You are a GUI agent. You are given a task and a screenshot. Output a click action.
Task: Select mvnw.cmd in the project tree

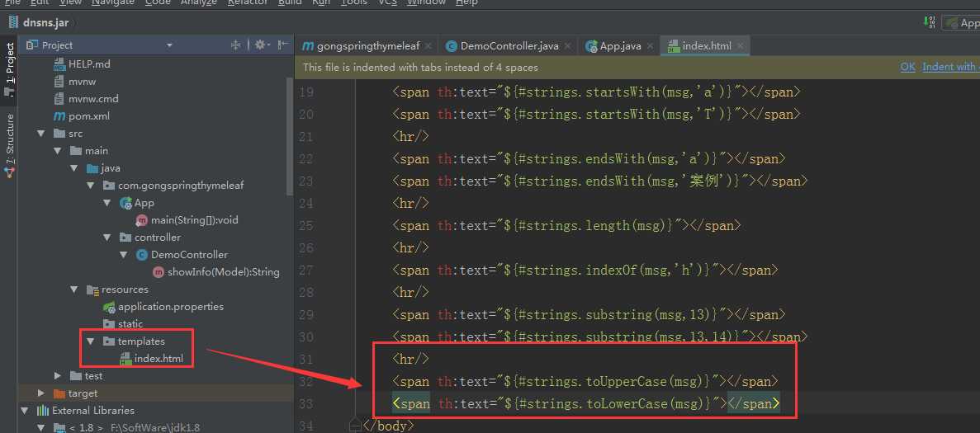point(93,99)
